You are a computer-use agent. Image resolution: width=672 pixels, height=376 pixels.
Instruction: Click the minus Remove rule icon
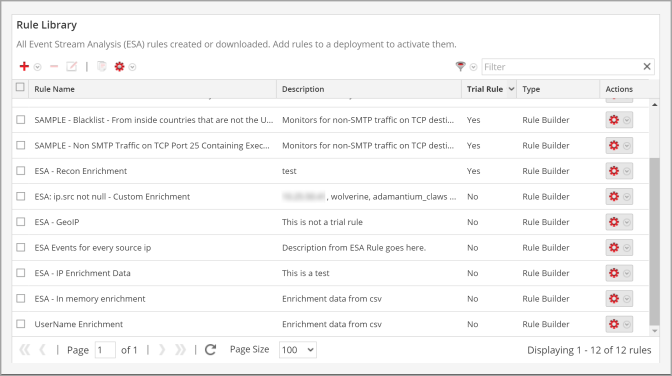[x=54, y=66]
